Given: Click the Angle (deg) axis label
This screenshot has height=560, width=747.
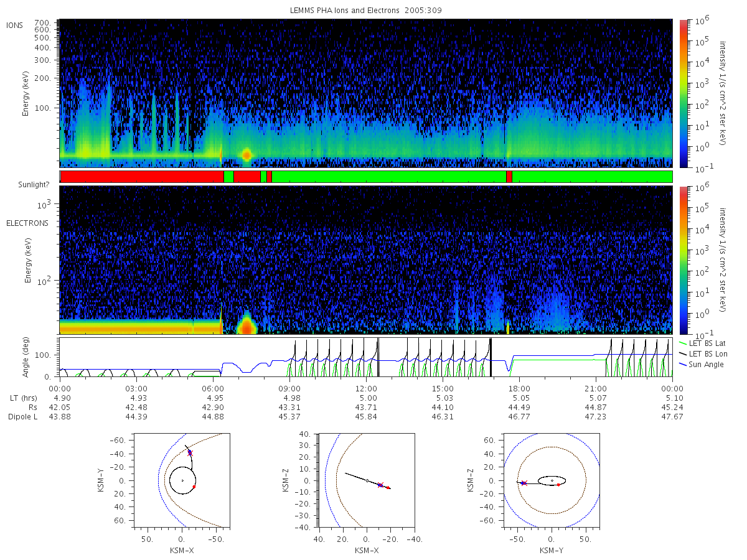Looking at the screenshot, I should click(28, 357).
